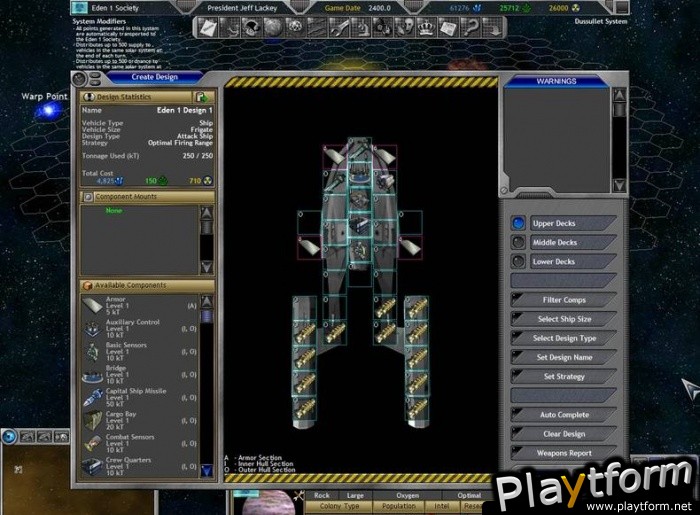The width and height of the screenshot is (700, 515).
Task: Select Basic Sensors component icon
Action: (92, 352)
